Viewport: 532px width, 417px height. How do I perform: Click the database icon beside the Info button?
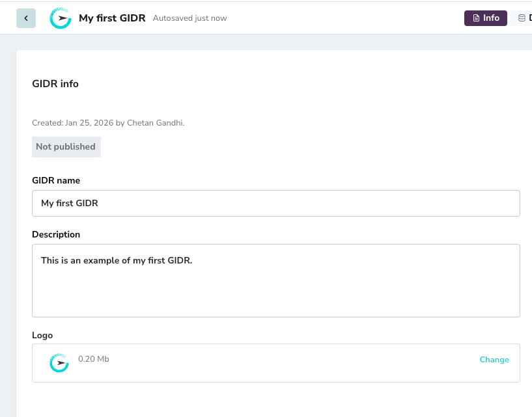pyautogui.click(x=522, y=18)
